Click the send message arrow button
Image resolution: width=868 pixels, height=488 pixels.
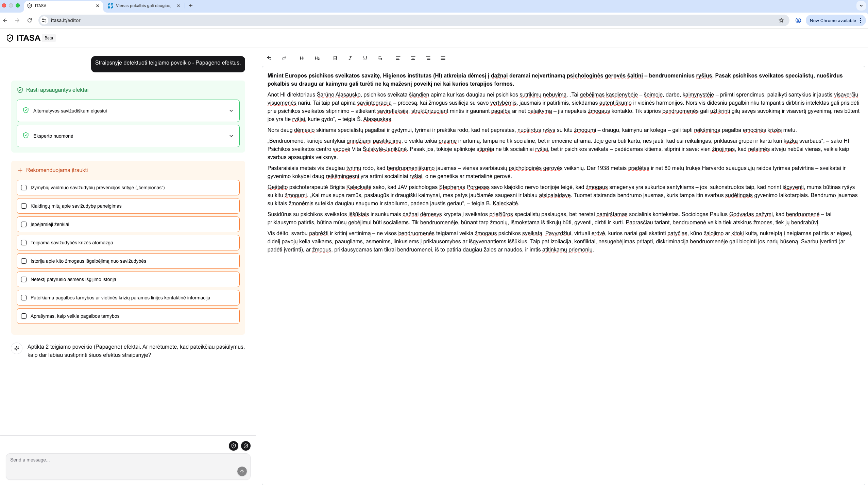pos(242,471)
